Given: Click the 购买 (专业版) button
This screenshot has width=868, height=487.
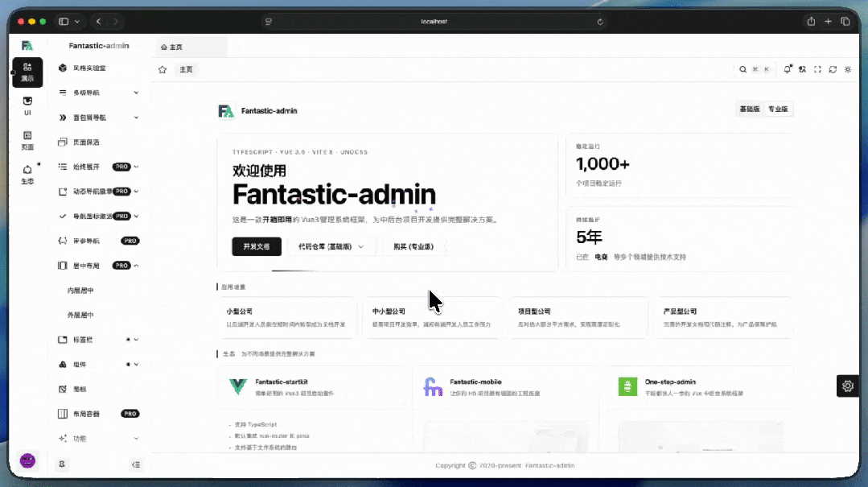Looking at the screenshot, I should [x=413, y=246].
